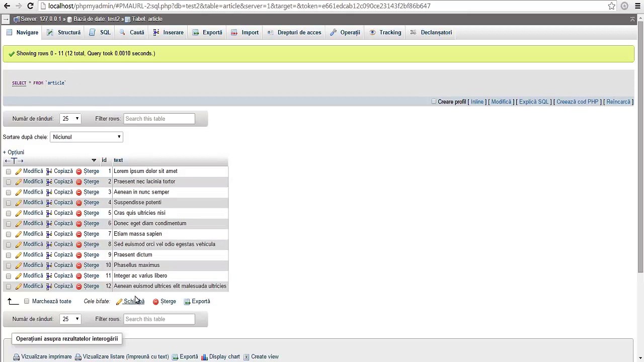Open the Declanșatori tab

(431, 32)
